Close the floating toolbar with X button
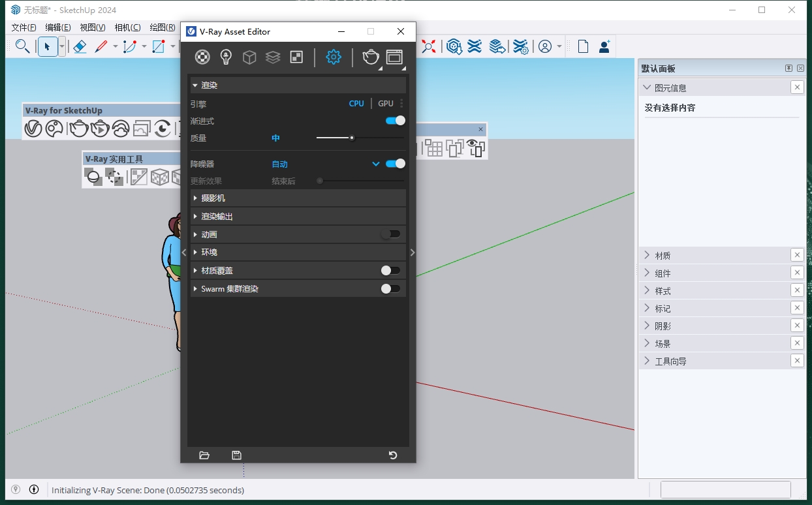 tap(481, 129)
